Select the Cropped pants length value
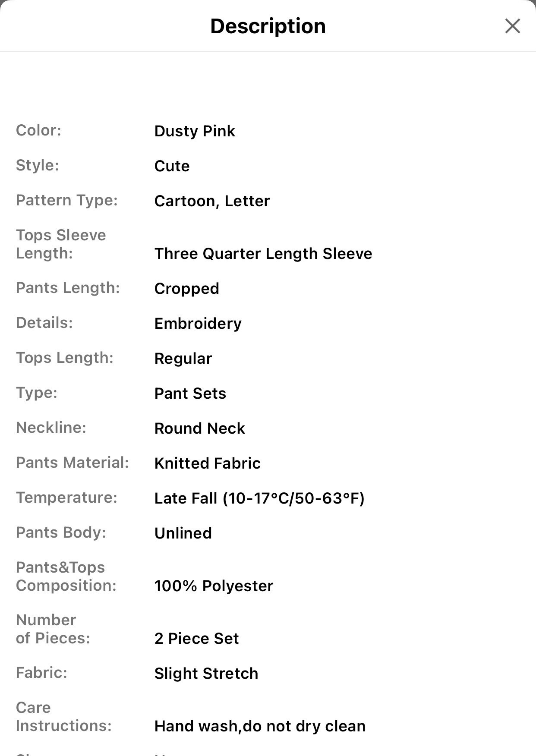 click(x=187, y=289)
